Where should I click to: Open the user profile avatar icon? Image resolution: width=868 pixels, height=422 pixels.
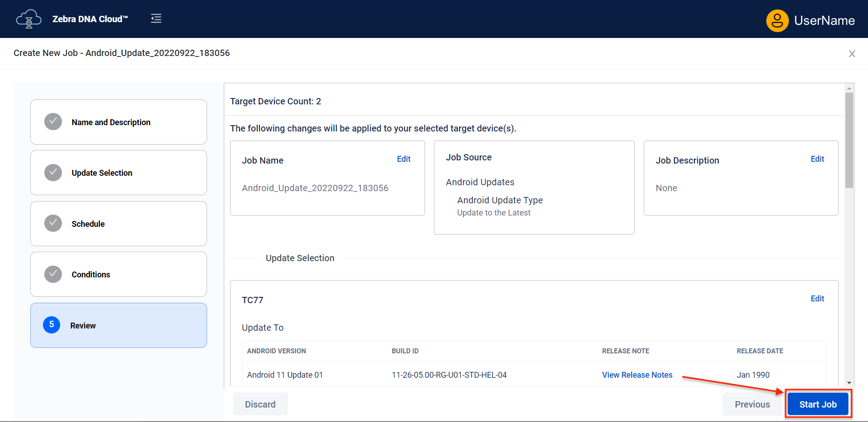[x=777, y=21]
